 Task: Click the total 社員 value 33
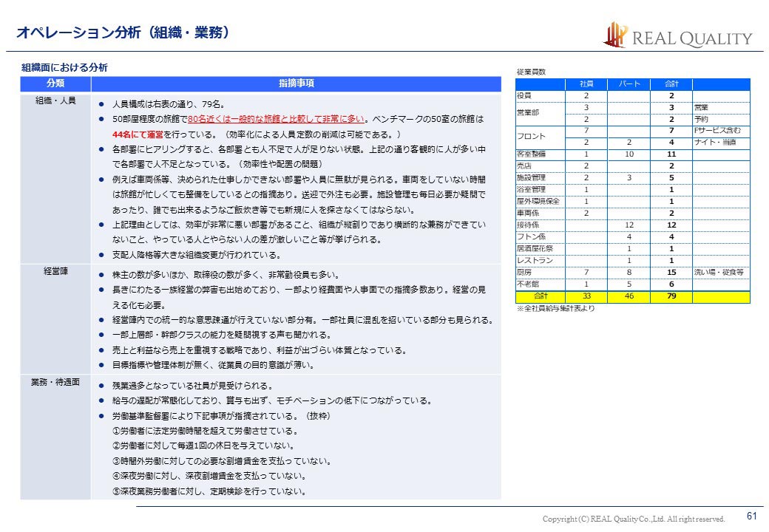586,296
